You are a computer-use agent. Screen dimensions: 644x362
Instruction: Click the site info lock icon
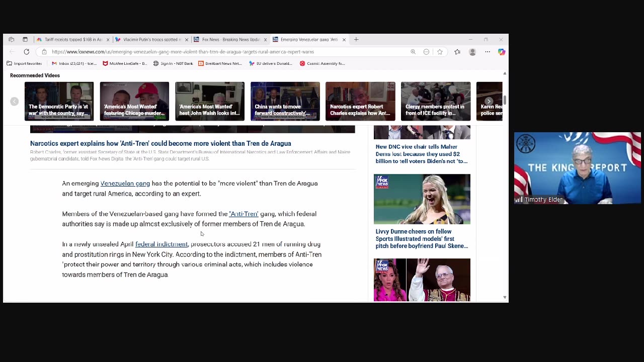pos(44,52)
